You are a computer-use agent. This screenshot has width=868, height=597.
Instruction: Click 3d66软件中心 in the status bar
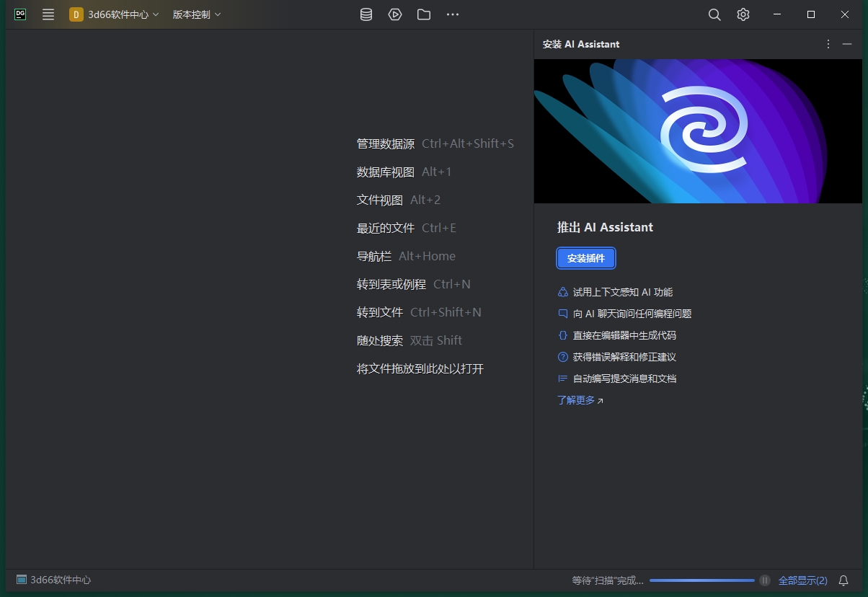click(54, 580)
